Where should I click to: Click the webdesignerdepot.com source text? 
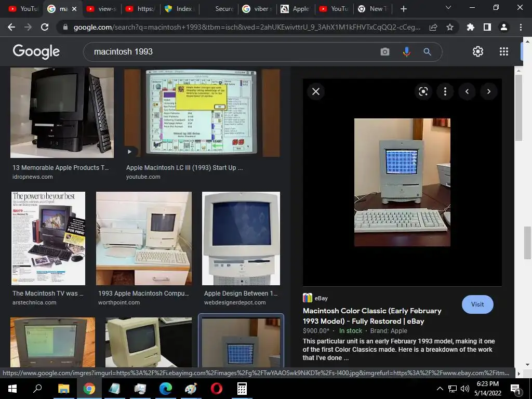pyautogui.click(x=235, y=302)
